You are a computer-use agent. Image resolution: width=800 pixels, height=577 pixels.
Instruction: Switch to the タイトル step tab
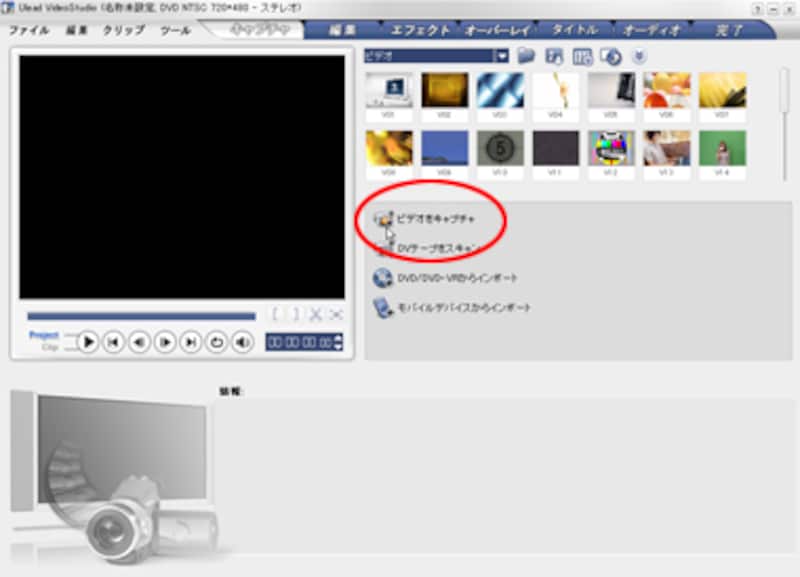575,30
